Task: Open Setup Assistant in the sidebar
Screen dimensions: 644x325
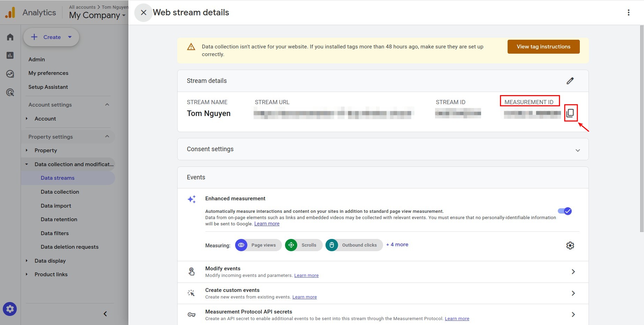Action: pyautogui.click(x=48, y=87)
